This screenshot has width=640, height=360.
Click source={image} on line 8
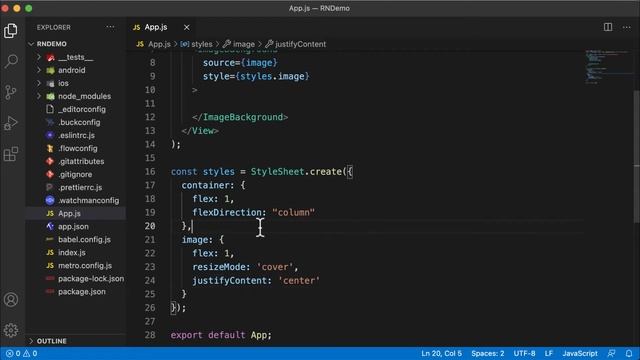pyautogui.click(x=240, y=62)
